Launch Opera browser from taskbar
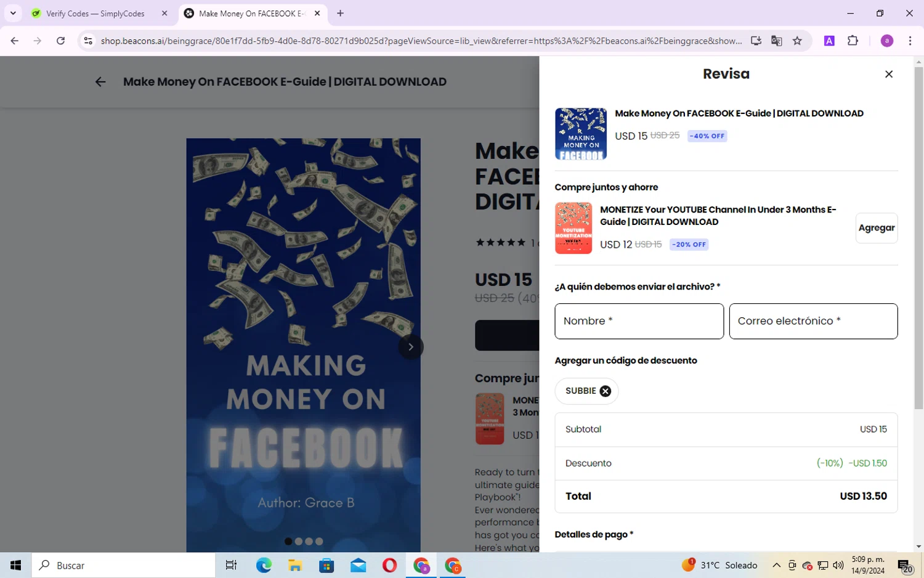924x578 pixels. coord(389,565)
